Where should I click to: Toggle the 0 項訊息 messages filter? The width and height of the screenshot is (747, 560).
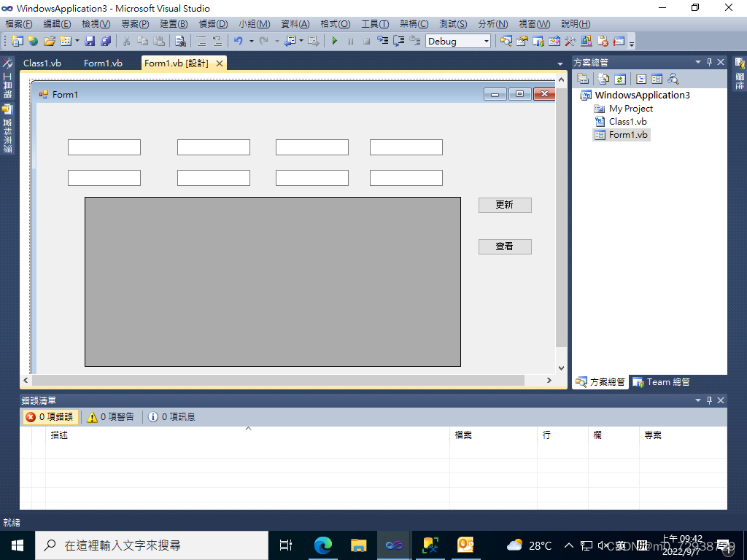[173, 416]
